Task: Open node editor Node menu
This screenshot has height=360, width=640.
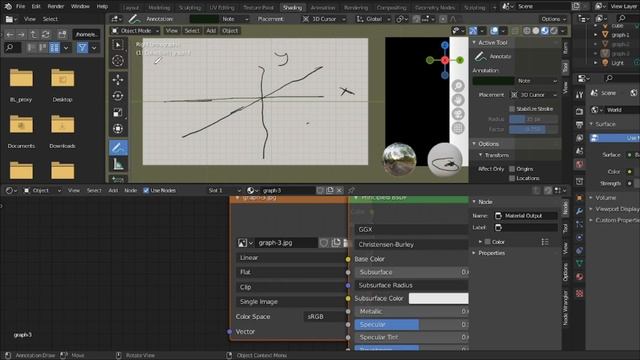Action: [x=131, y=190]
